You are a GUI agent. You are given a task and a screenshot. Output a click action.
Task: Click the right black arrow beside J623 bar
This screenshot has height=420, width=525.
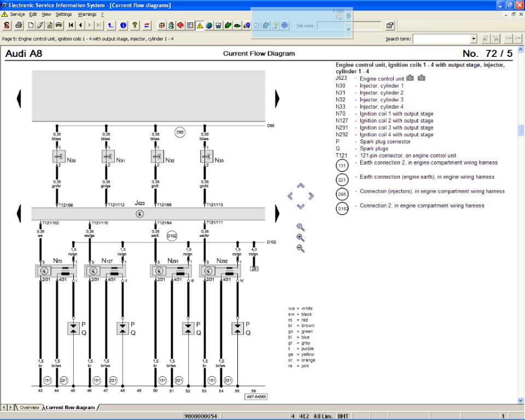click(277, 213)
